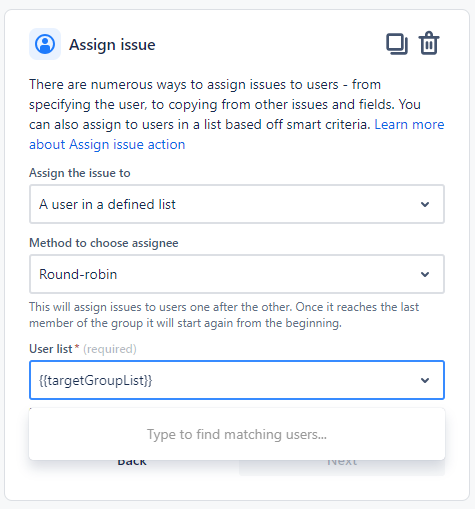Click the 'Assign issue' heading text
The image size is (475, 509).
112,45
